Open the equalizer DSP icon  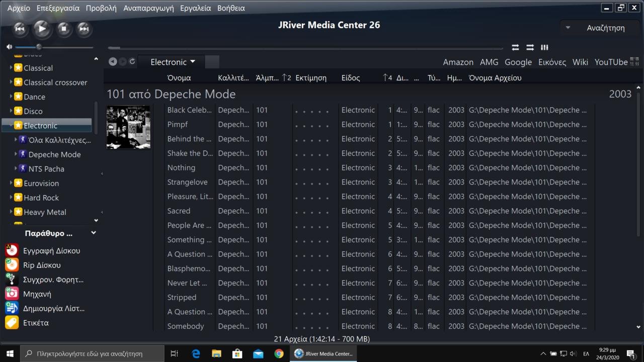click(x=544, y=47)
